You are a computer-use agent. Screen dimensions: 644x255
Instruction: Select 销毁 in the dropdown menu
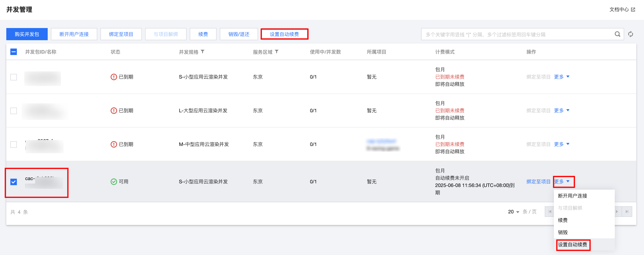point(563,232)
